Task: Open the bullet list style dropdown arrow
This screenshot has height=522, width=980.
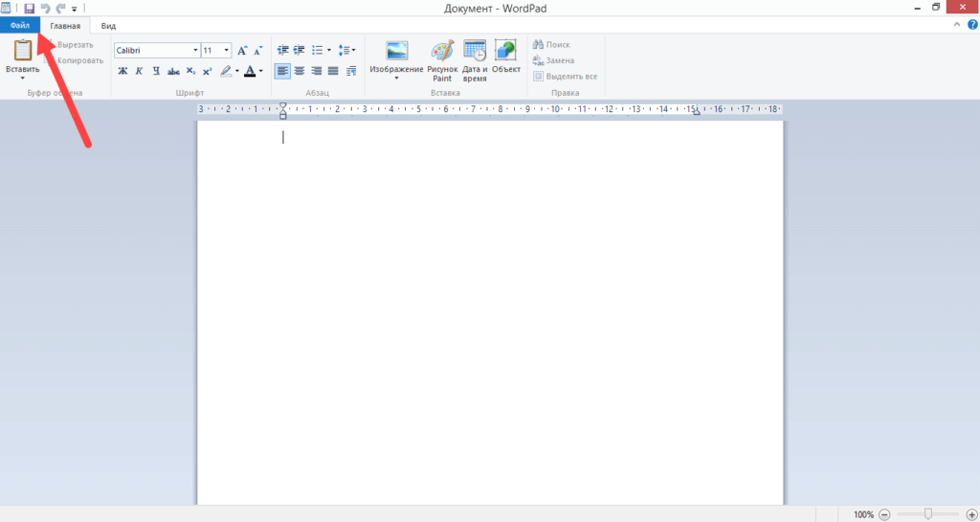Action: [329, 50]
